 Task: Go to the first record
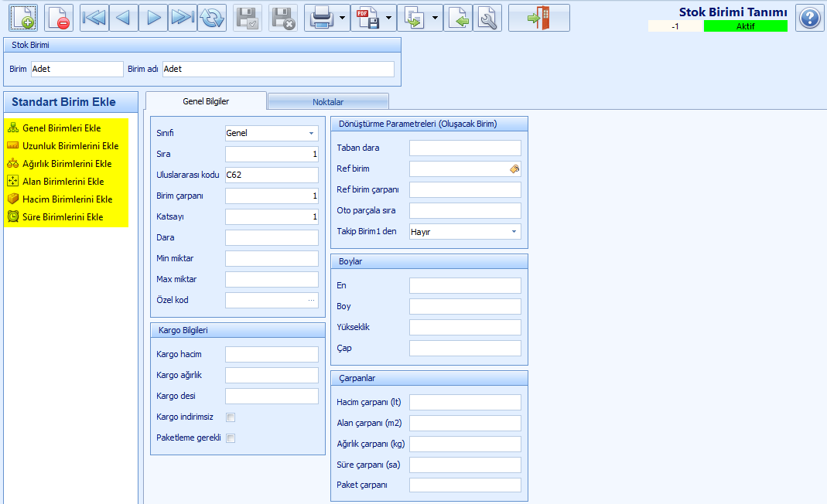coord(94,18)
